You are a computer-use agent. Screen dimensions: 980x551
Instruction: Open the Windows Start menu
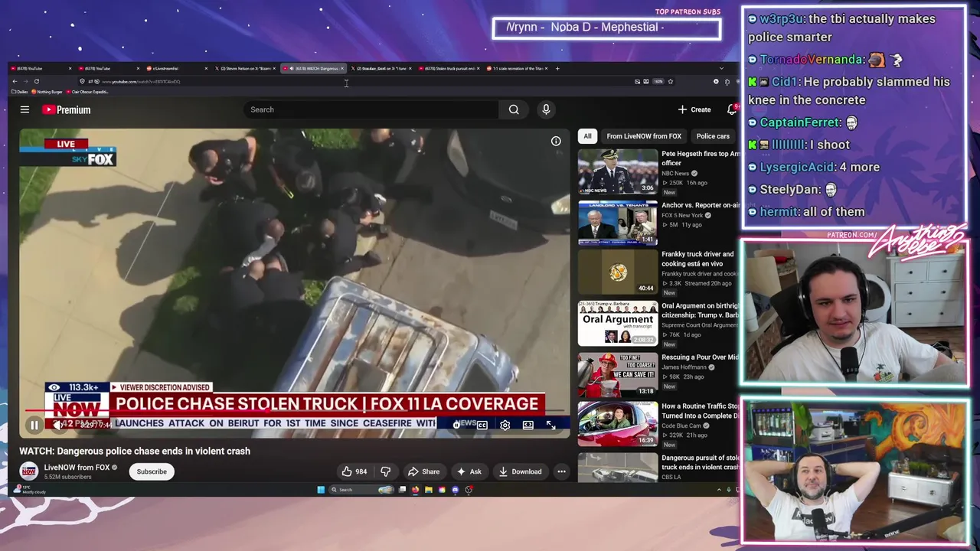click(321, 490)
